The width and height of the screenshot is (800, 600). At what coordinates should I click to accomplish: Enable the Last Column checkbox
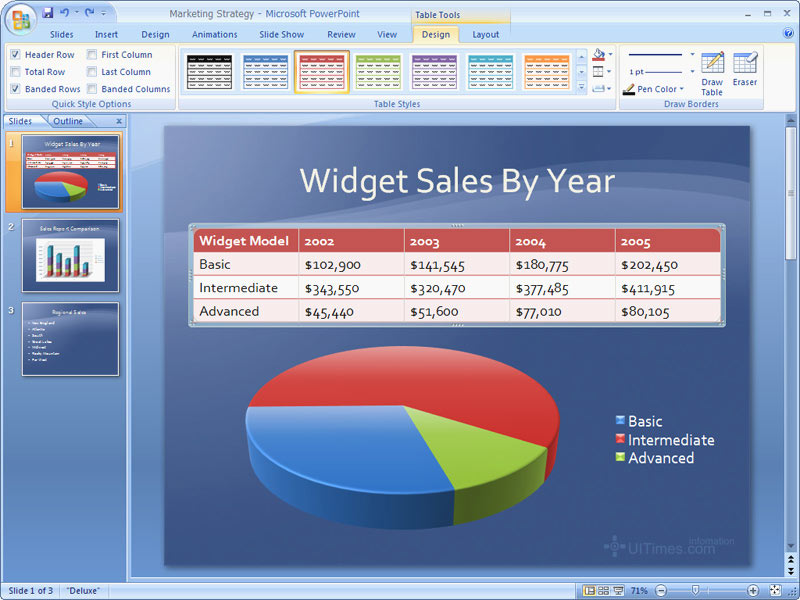coord(92,72)
